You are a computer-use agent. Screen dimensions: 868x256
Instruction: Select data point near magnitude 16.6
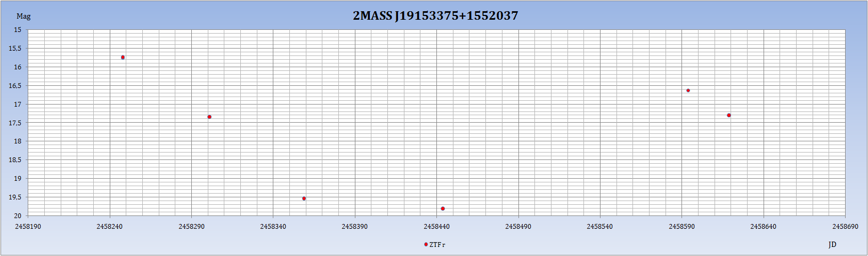tap(688, 90)
